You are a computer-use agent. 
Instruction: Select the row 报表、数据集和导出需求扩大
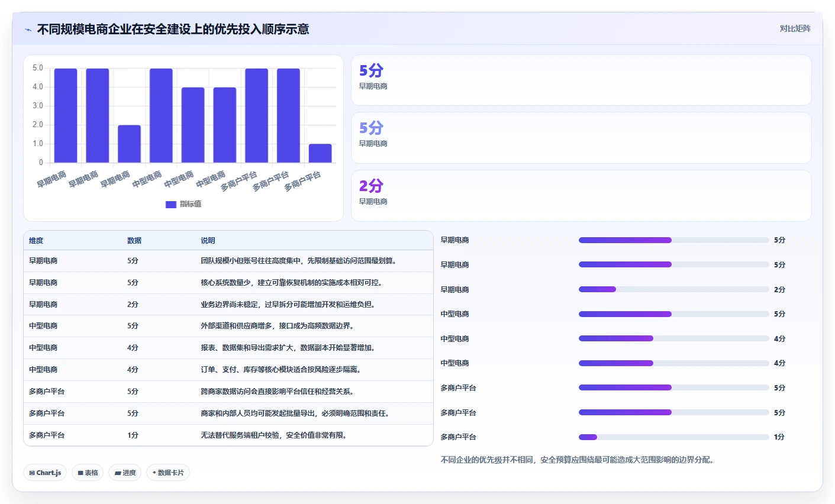click(x=228, y=348)
